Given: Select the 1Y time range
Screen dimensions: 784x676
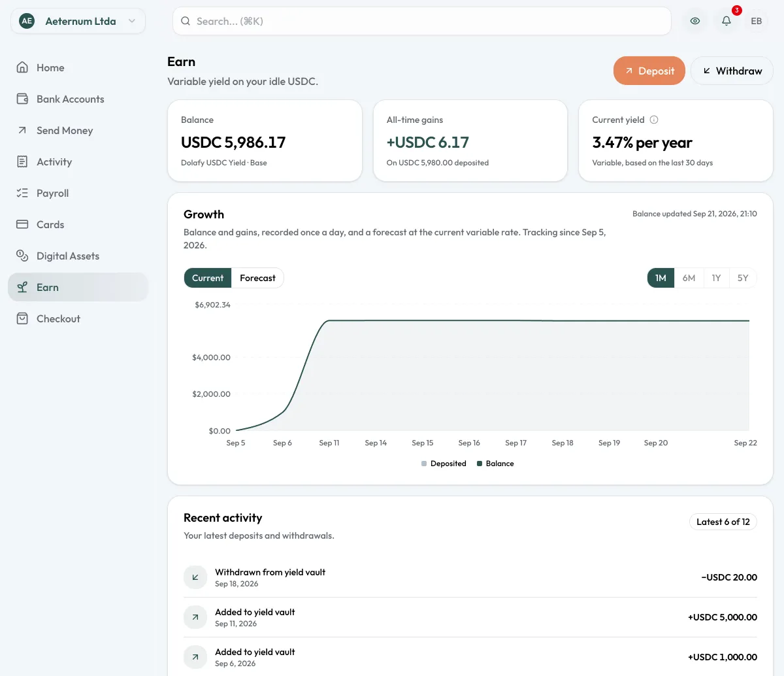Looking at the screenshot, I should (716, 278).
